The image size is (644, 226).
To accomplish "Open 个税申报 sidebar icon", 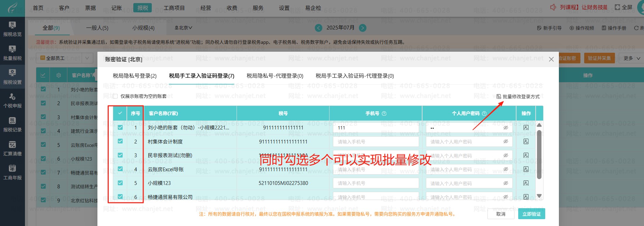I will [x=12, y=101].
